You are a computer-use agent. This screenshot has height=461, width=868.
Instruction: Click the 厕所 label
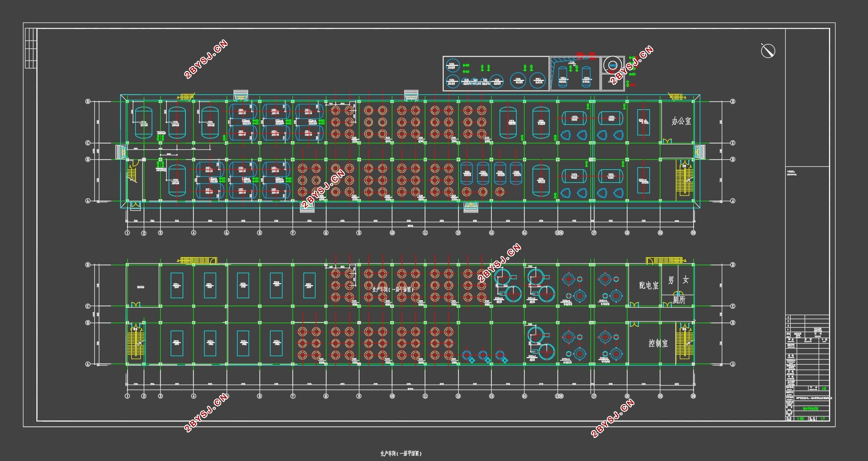tap(679, 300)
